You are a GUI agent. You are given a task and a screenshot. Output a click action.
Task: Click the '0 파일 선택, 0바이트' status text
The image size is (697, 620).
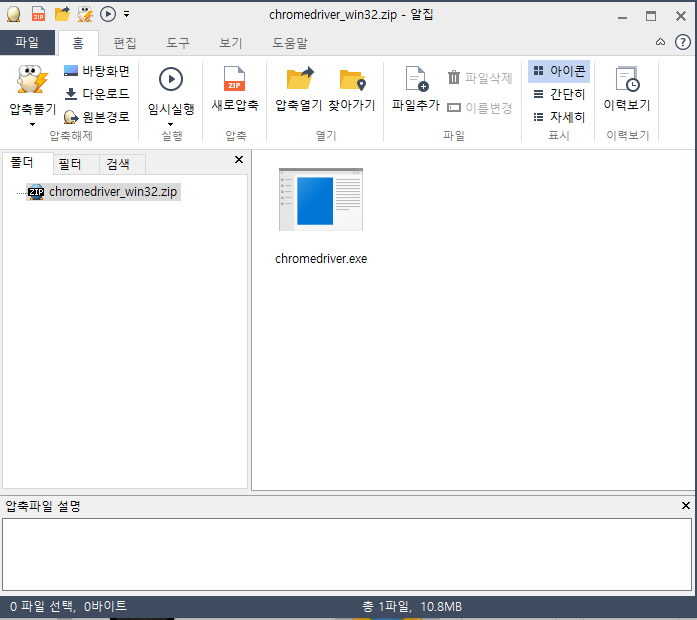(68, 606)
